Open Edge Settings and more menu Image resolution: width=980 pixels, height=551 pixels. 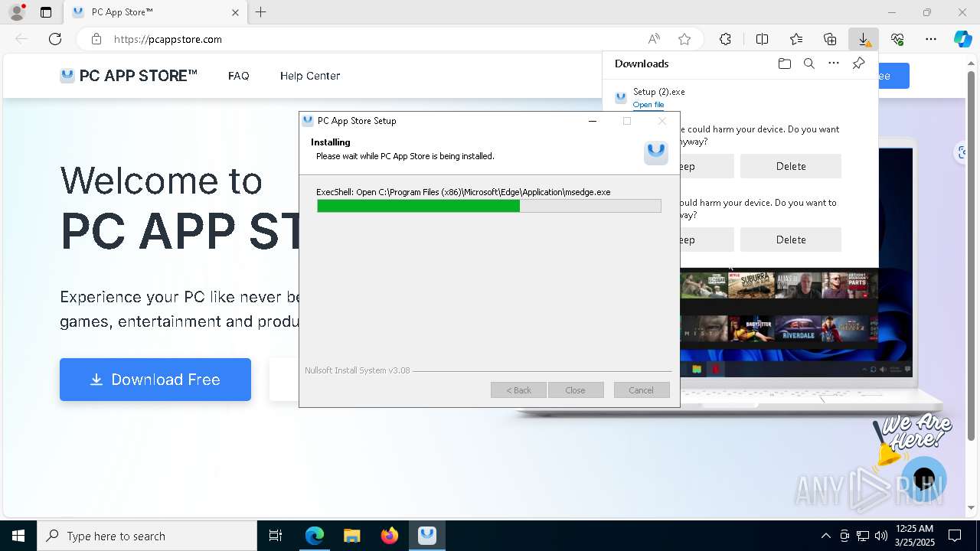(931, 39)
